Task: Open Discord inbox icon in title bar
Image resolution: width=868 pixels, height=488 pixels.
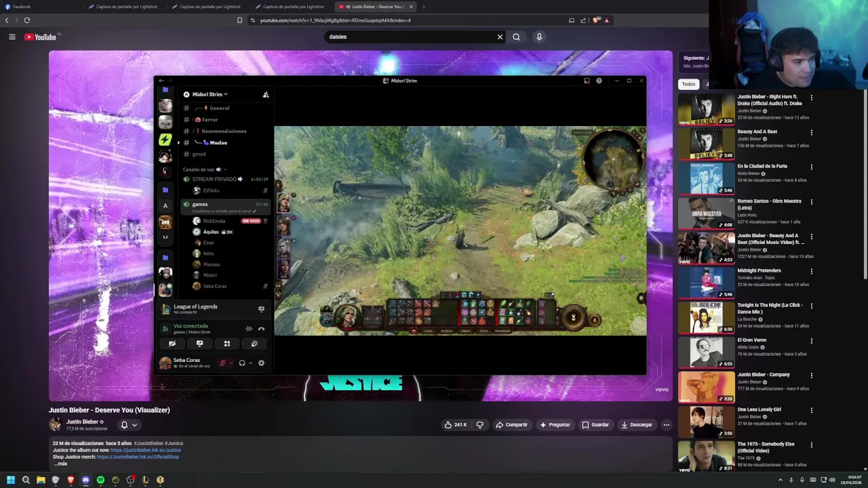Action: click(587, 81)
